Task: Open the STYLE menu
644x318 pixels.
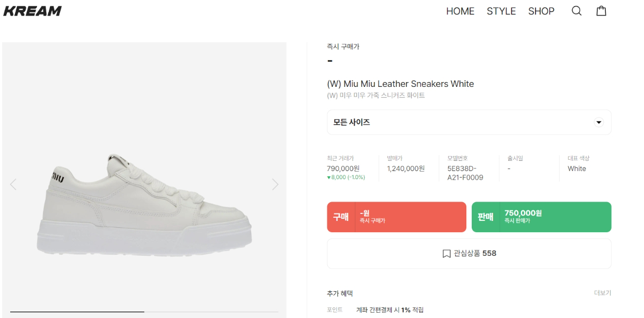Action: pyautogui.click(x=501, y=11)
